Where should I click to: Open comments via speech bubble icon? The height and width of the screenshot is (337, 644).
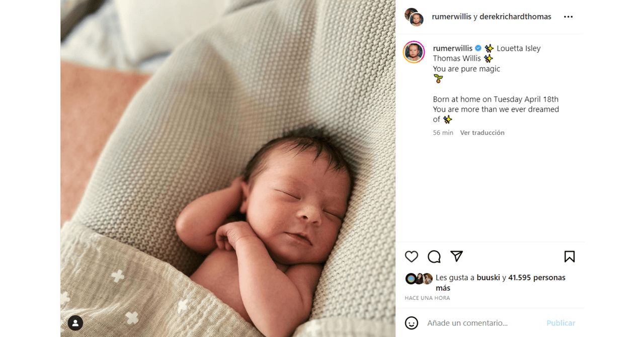click(434, 257)
